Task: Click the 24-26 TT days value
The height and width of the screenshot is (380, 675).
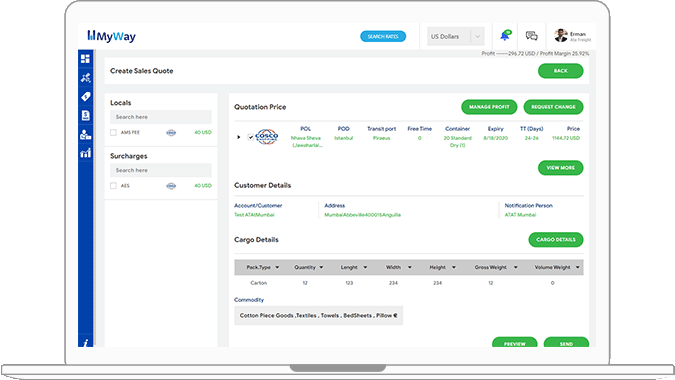Action: 531,138
